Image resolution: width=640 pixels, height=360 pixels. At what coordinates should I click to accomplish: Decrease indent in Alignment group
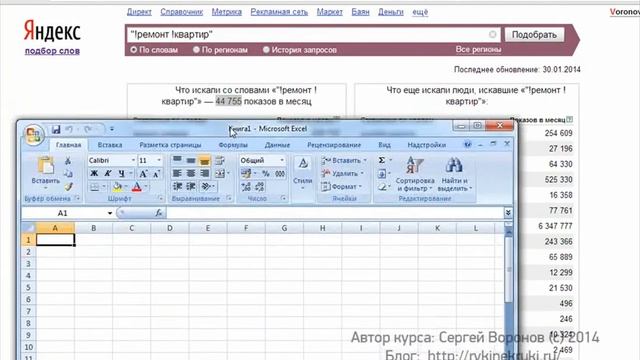point(177,187)
